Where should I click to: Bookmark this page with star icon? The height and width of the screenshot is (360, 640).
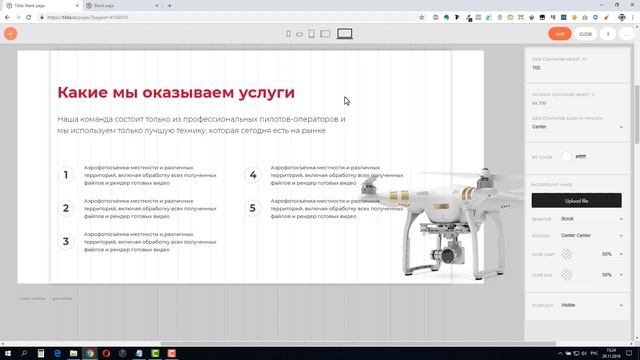click(422, 18)
